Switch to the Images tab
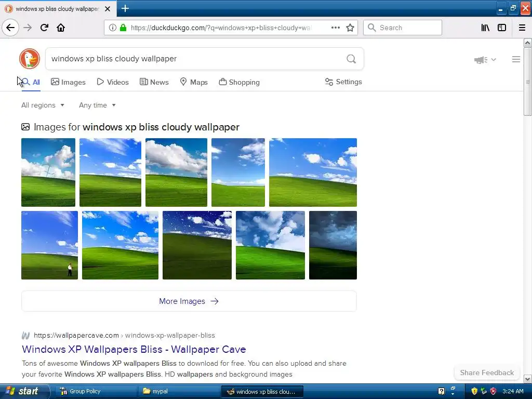532x399 pixels. (x=68, y=82)
